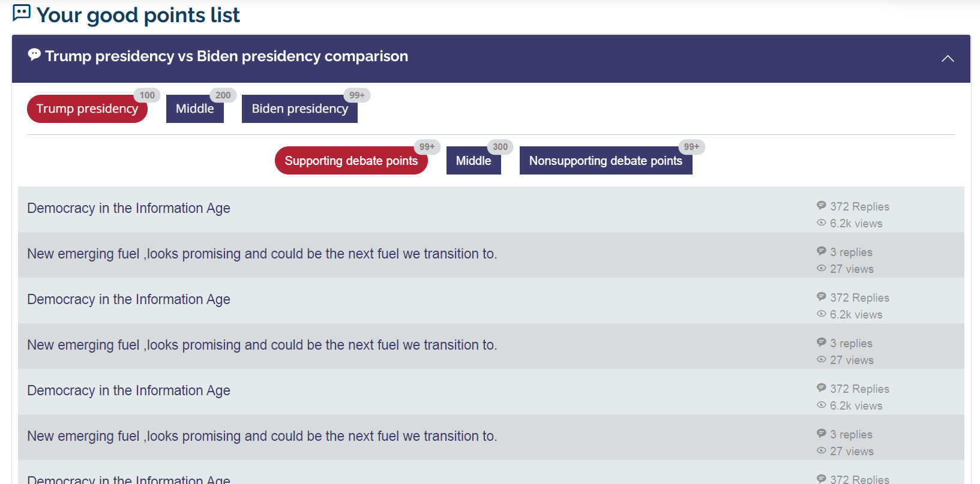The width and height of the screenshot is (980, 484).
Task: Click the replies icon next to the first '372 Replies'
Action: (822, 206)
